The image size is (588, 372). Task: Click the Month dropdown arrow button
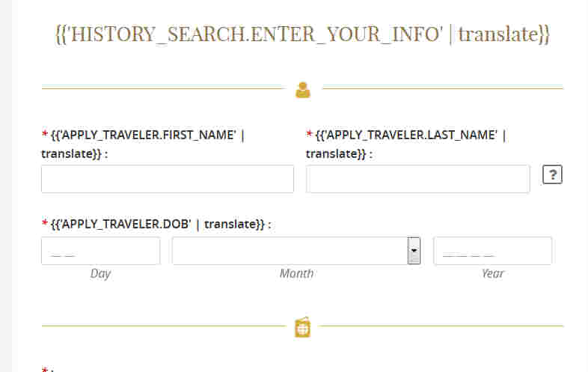point(414,251)
